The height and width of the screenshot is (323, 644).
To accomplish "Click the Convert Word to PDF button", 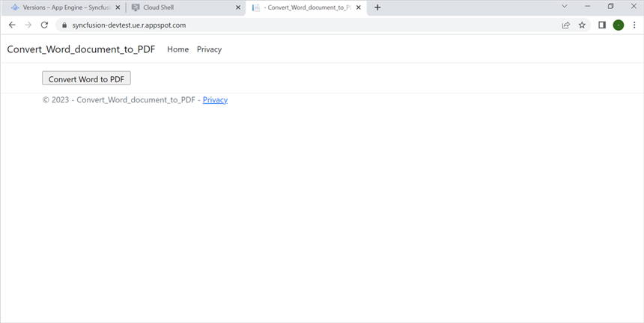I will (86, 79).
